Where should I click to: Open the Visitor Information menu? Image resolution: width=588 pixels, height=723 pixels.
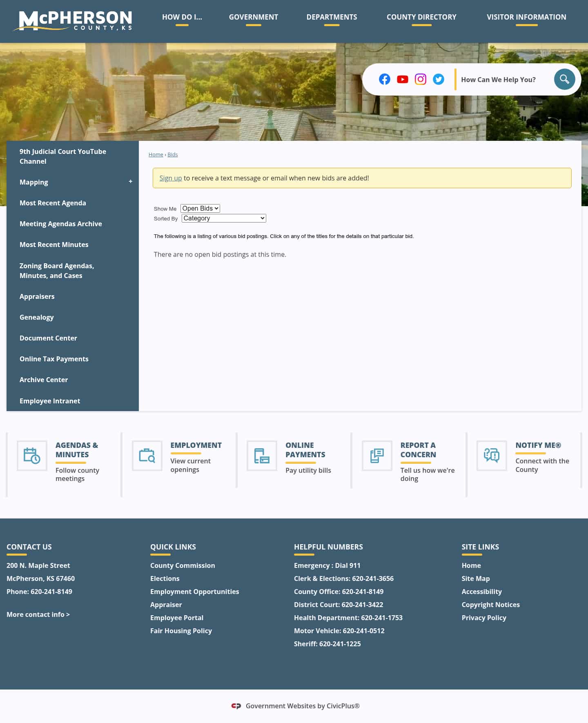(x=526, y=17)
